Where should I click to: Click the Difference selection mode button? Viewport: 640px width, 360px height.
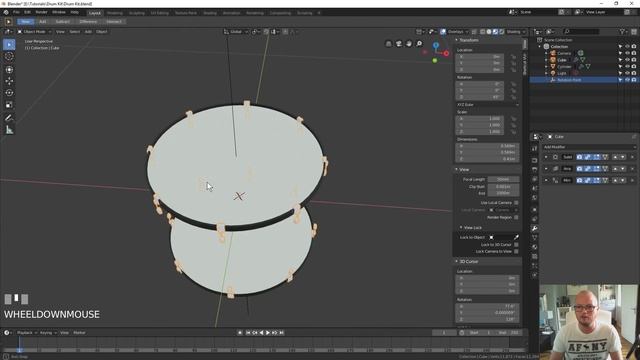pos(88,22)
